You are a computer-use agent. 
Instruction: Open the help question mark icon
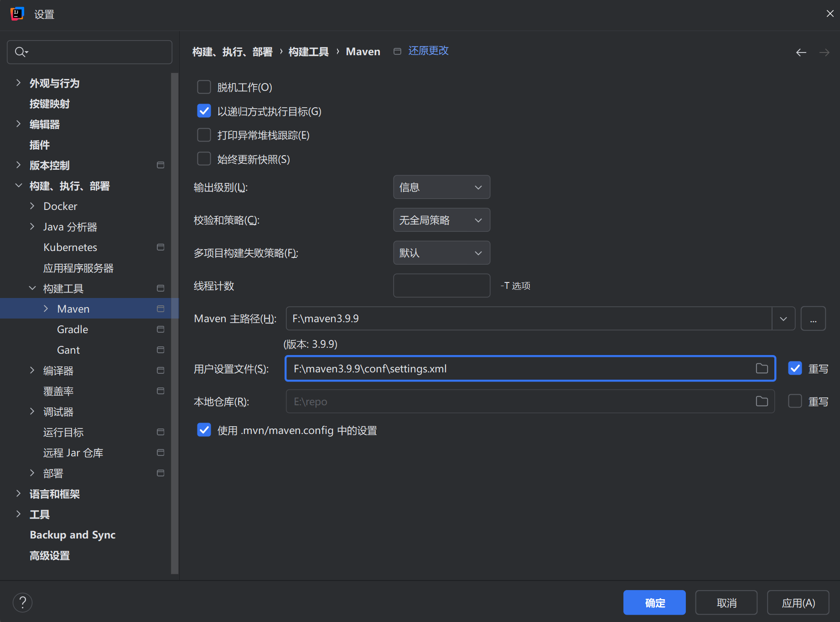(22, 602)
